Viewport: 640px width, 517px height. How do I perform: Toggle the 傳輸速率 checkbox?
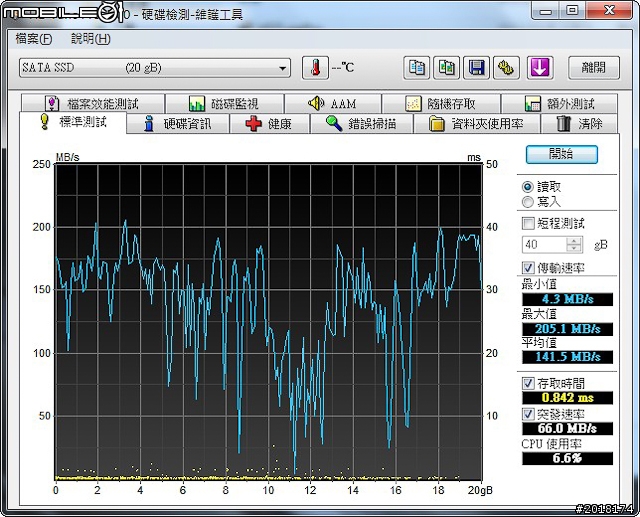pyautogui.click(x=528, y=268)
